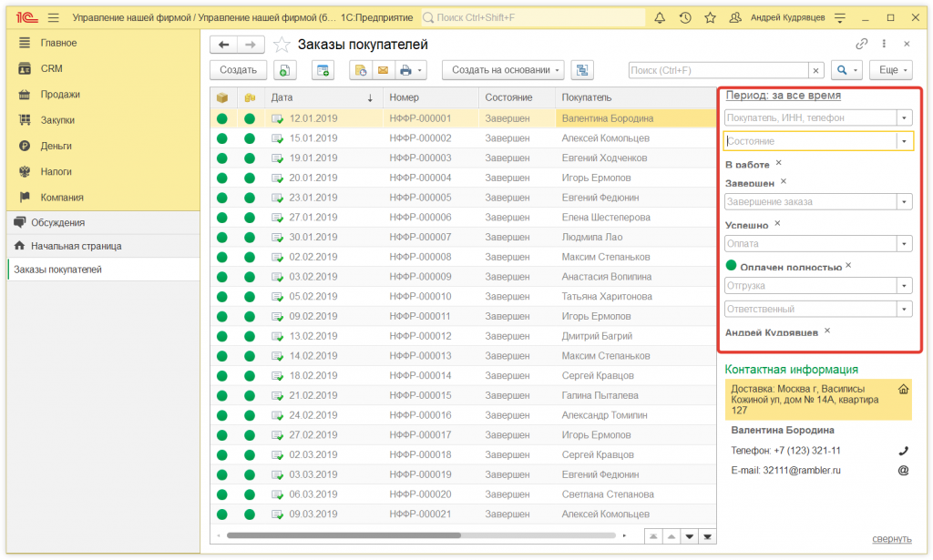Remove the 'Андрей Кудрявцев' responsible filter
933x560 pixels.
point(827,331)
